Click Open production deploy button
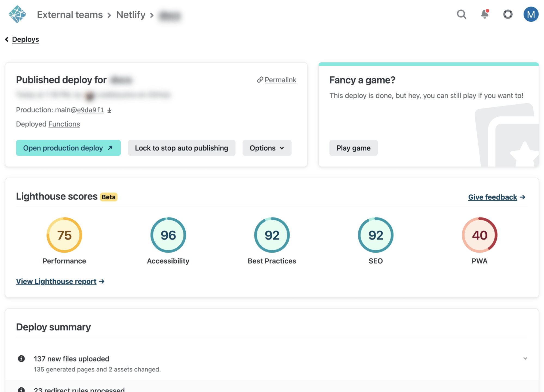The height and width of the screenshot is (392, 544). pyautogui.click(x=68, y=148)
